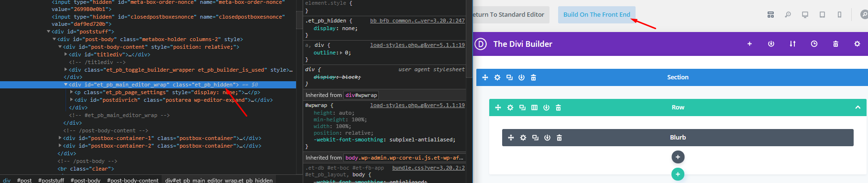This screenshot has height=183, width=868.
Task: Collapse the Row using its chevron arrow
Action: pos(857,108)
